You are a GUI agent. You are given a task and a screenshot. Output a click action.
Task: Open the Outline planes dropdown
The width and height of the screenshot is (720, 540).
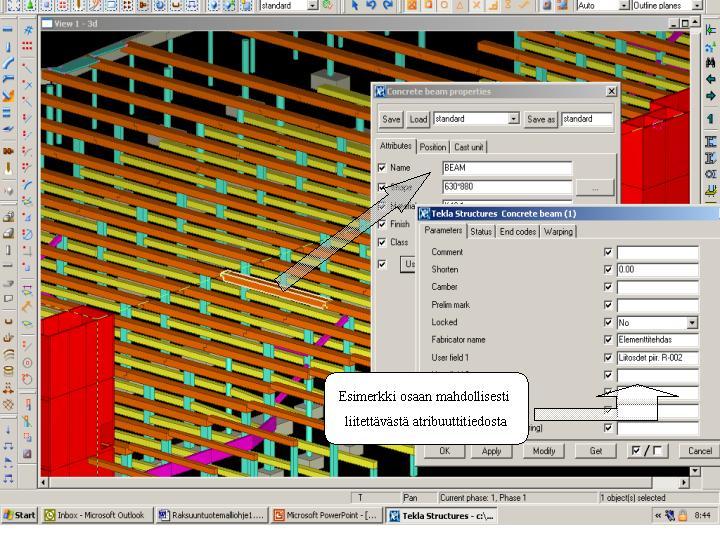[x=697, y=6]
